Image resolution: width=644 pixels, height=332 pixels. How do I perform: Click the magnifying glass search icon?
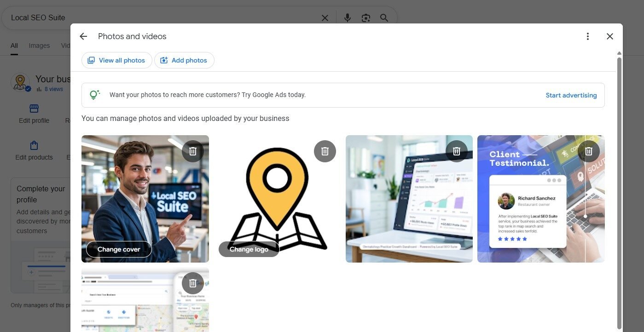click(x=384, y=18)
